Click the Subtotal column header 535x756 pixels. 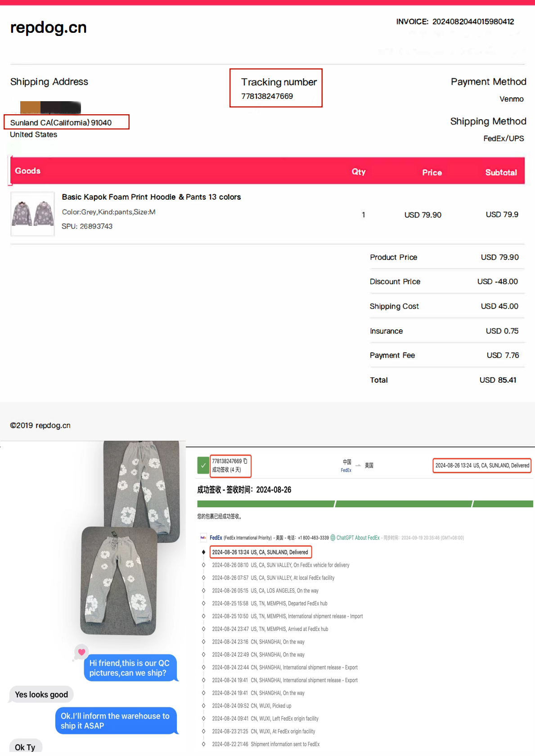tap(501, 172)
